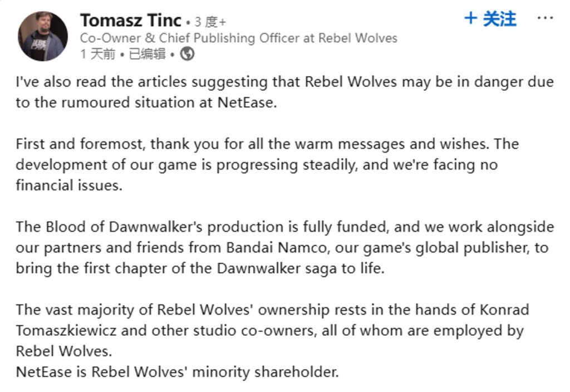Click "financial issues" in the post text
The height and width of the screenshot is (392, 570).
click(68, 185)
